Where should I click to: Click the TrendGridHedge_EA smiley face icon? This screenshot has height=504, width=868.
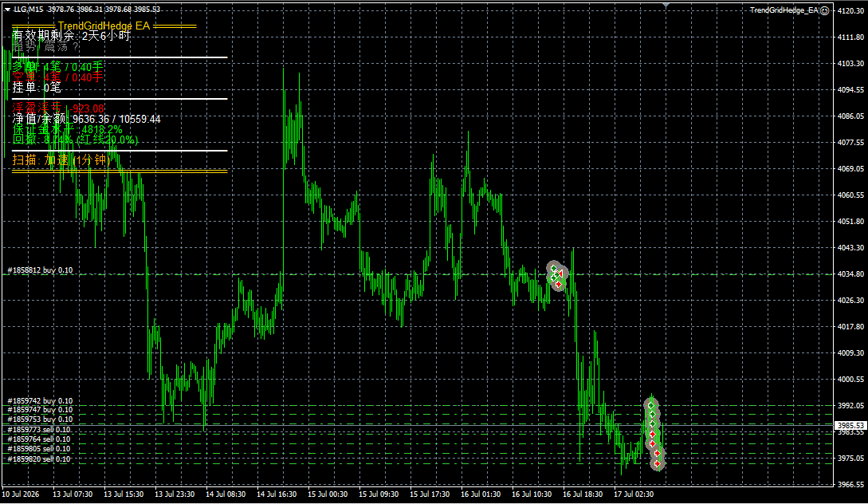[x=824, y=10]
